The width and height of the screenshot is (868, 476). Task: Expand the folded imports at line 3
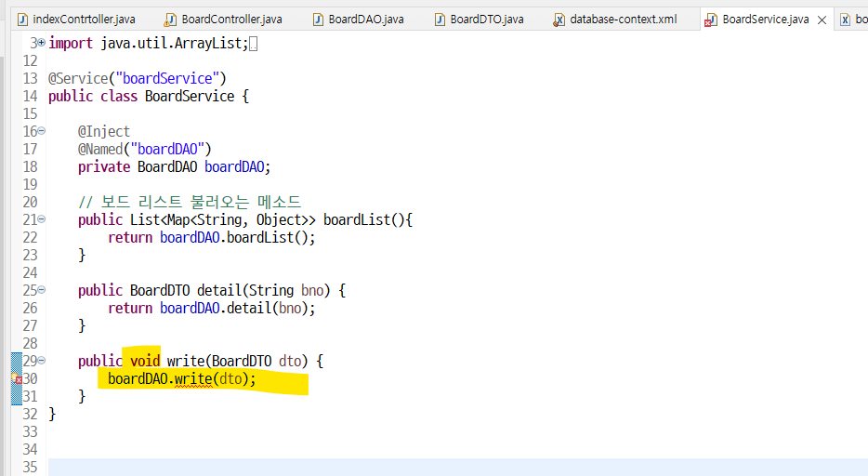pos(42,43)
